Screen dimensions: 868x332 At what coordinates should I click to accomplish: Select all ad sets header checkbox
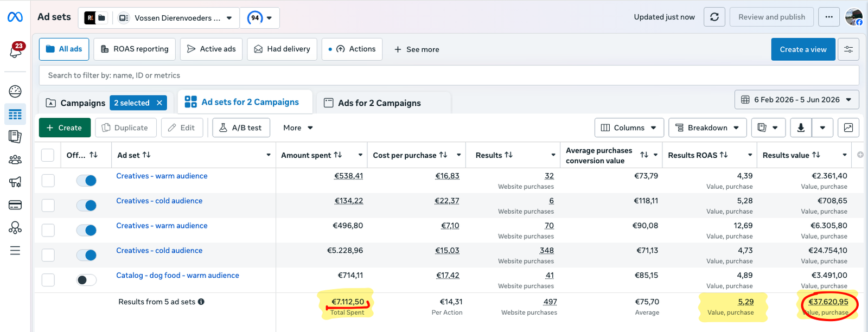click(x=48, y=155)
